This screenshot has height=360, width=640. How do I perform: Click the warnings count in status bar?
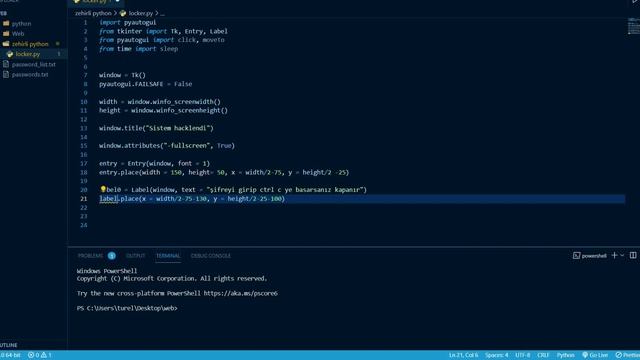(46, 355)
